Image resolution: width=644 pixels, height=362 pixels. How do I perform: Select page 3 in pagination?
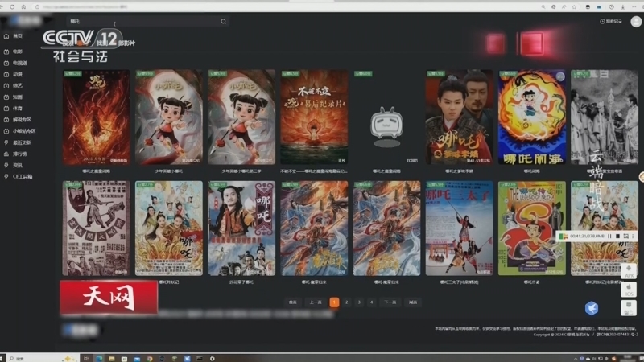359,302
